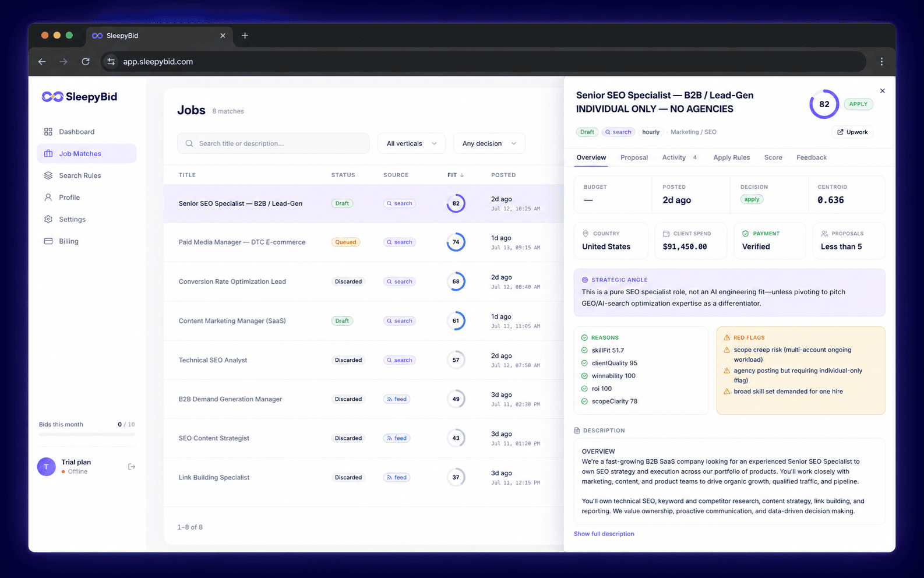Open the Billing page
Screen dimensions: 924x578
pyautogui.click(x=87, y=241)
